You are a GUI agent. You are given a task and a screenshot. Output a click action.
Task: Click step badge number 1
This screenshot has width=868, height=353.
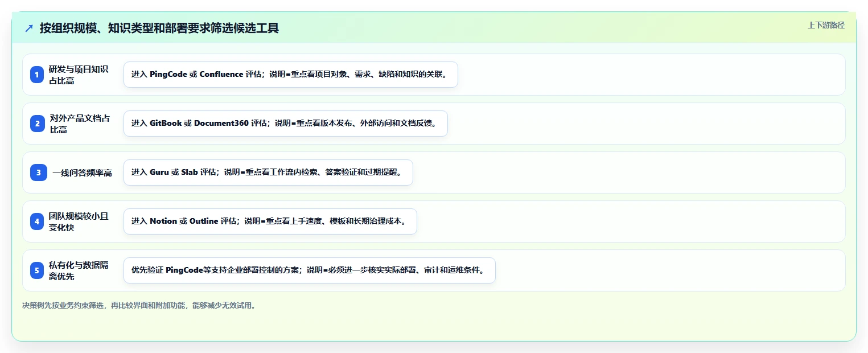coord(37,75)
